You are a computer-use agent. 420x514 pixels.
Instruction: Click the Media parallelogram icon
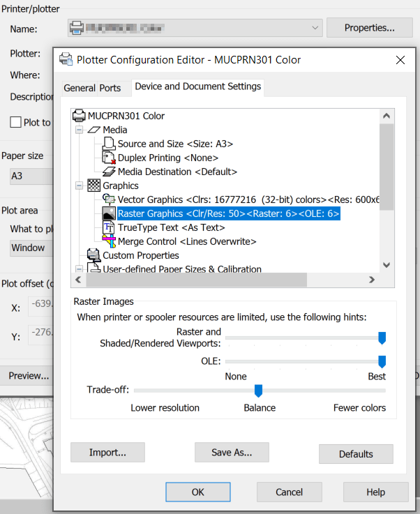pyautogui.click(x=93, y=130)
